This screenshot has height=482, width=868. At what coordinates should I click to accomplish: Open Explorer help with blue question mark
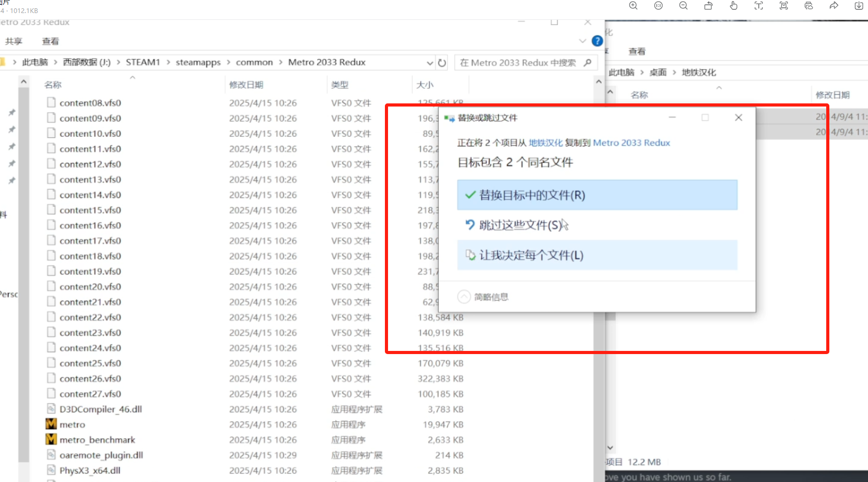coord(597,41)
